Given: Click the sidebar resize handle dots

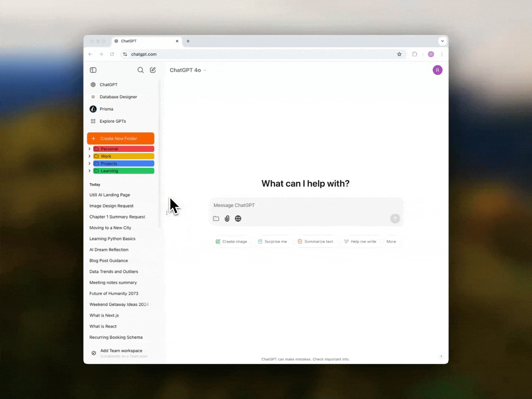Looking at the screenshot, I should coord(167,213).
